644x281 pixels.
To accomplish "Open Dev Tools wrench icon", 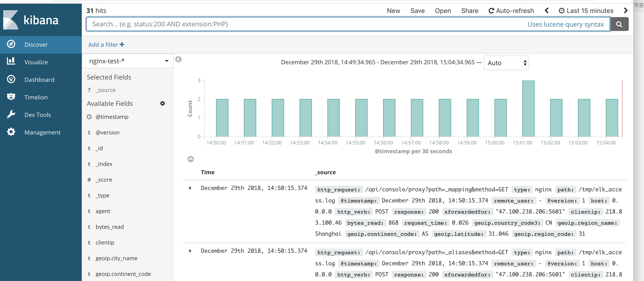I will point(11,114).
